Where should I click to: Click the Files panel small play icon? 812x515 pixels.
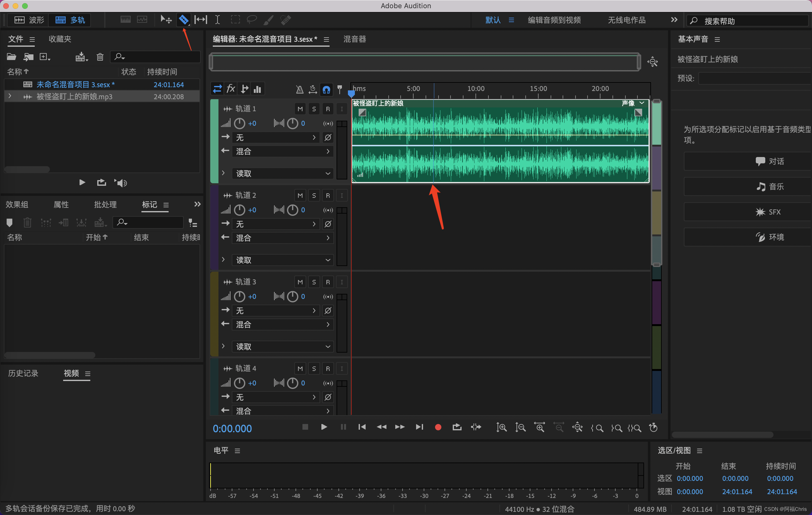(82, 182)
